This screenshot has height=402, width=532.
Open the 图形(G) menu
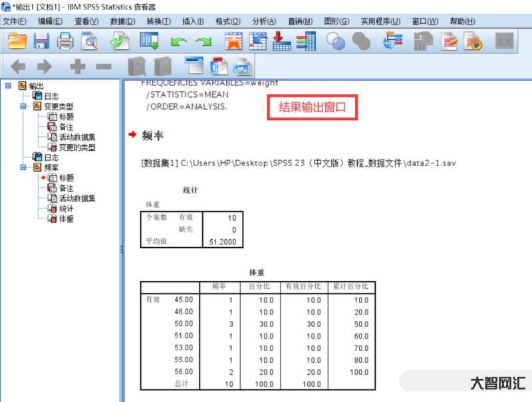click(x=336, y=21)
